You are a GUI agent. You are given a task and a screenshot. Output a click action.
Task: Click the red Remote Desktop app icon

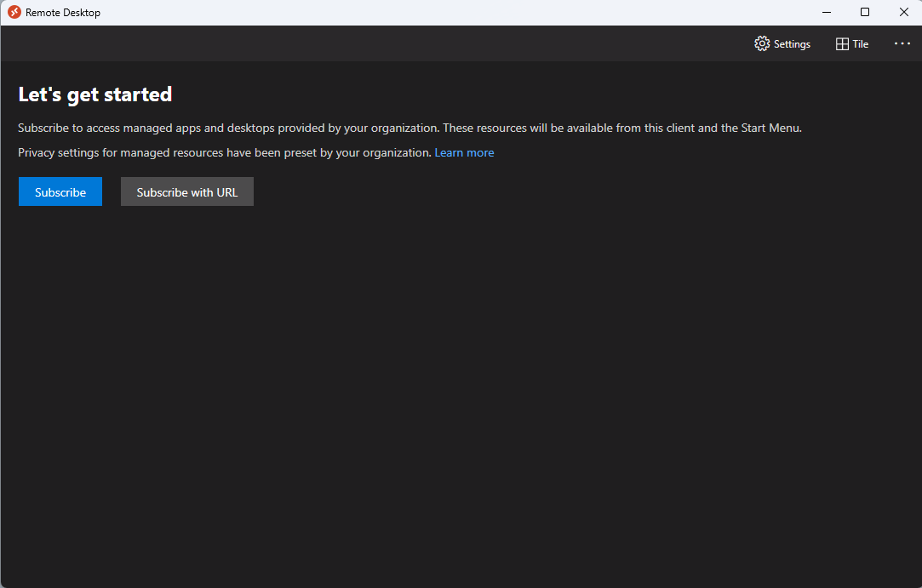[14, 12]
